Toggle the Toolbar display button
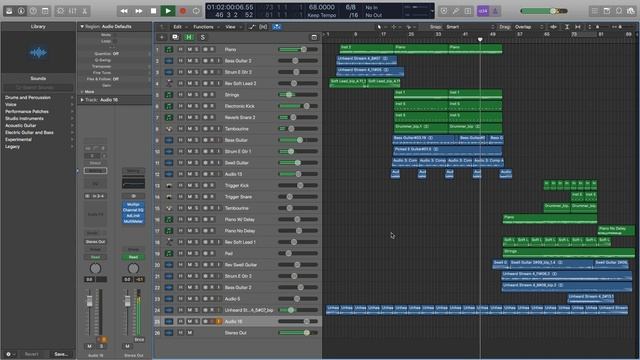The width and height of the screenshot is (640, 360). point(45,11)
